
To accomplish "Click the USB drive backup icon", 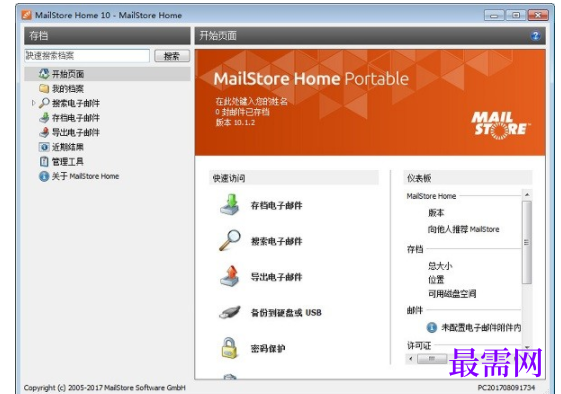I will pyautogui.click(x=230, y=312).
